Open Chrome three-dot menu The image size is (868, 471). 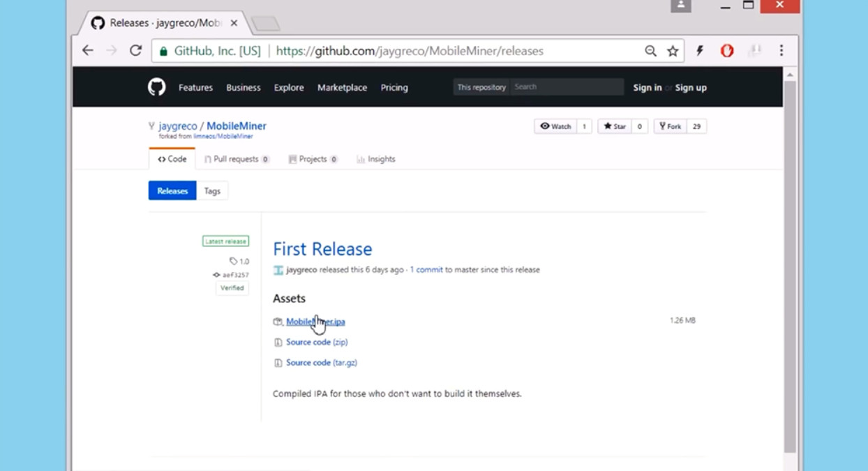tap(781, 51)
